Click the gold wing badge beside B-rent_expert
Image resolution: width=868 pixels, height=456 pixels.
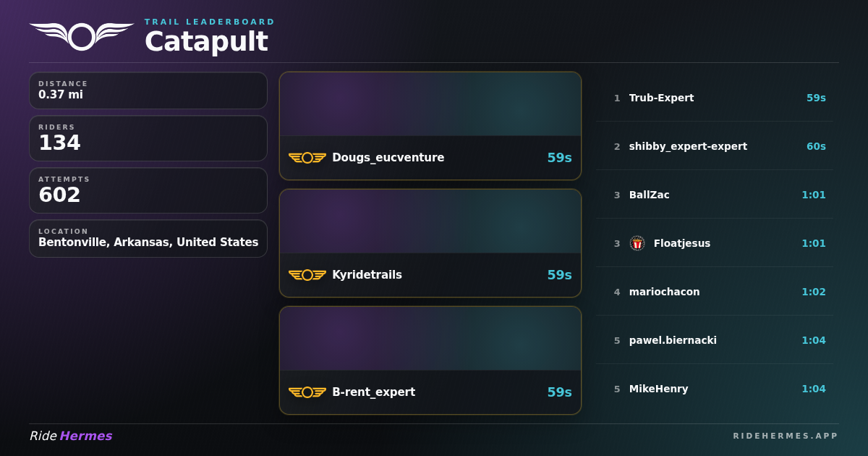click(x=307, y=392)
